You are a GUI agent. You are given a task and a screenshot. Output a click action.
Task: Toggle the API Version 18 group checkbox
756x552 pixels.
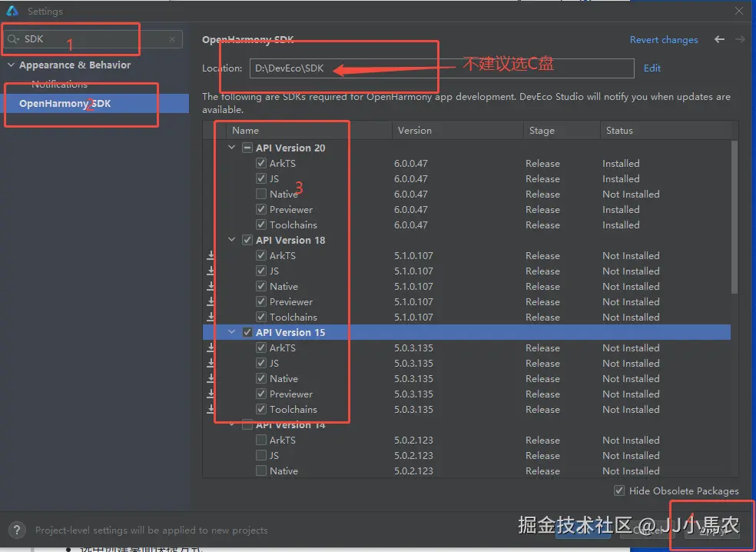[247, 240]
